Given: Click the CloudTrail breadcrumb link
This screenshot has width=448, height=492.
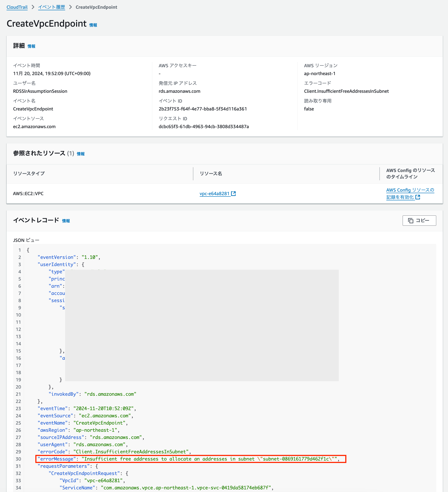Looking at the screenshot, I should [x=17, y=7].
